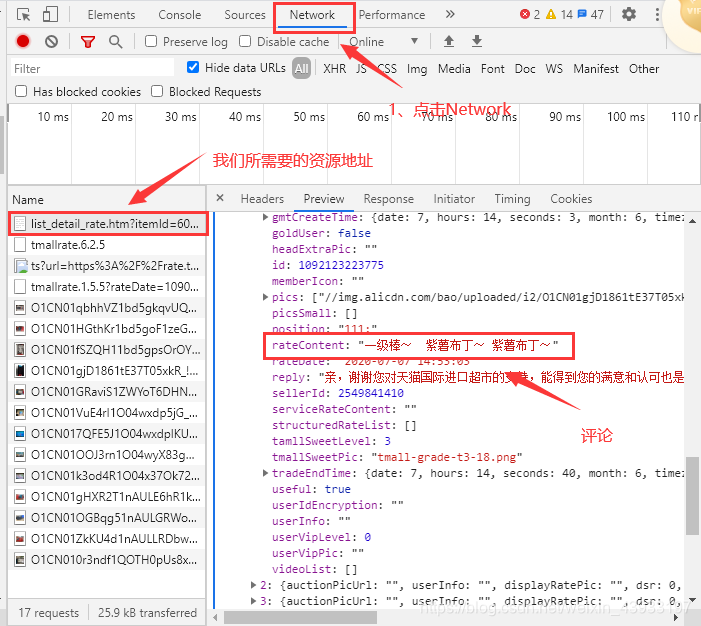Select image request O1CN01k3od4R1O04x37Ok72
The image size is (701, 626).
[x=107, y=476]
